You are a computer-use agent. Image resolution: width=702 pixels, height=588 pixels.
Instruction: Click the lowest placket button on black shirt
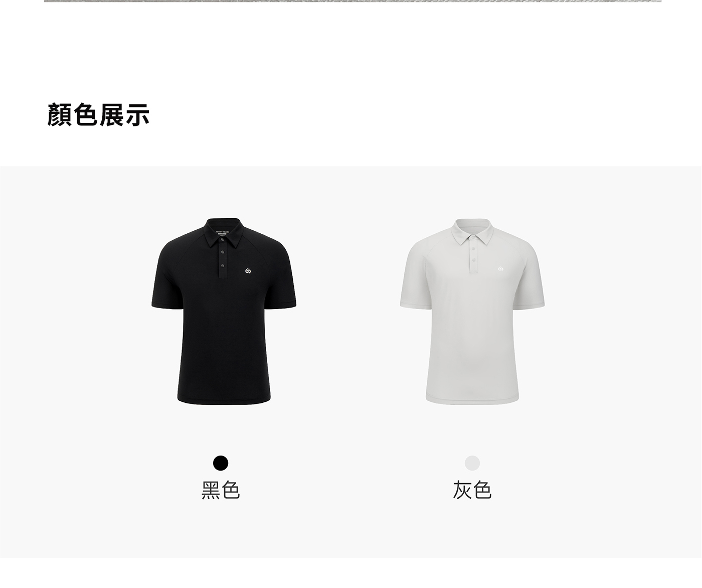(x=222, y=265)
